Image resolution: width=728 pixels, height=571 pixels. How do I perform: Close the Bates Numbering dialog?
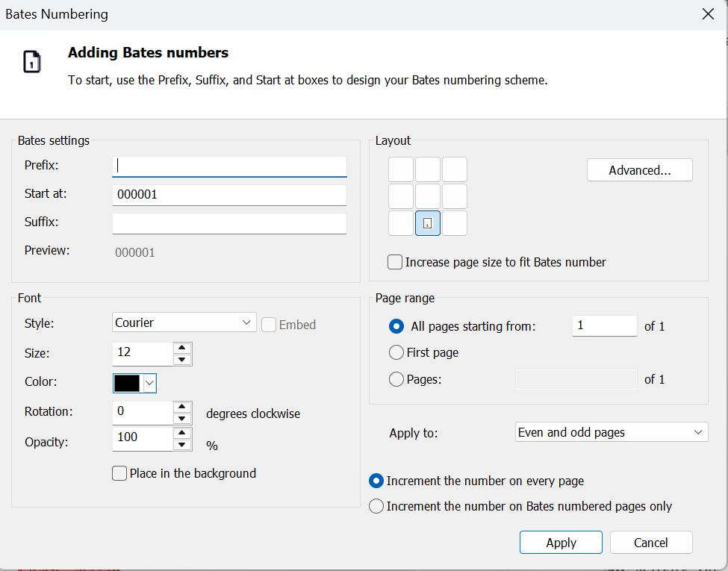click(708, 14)
